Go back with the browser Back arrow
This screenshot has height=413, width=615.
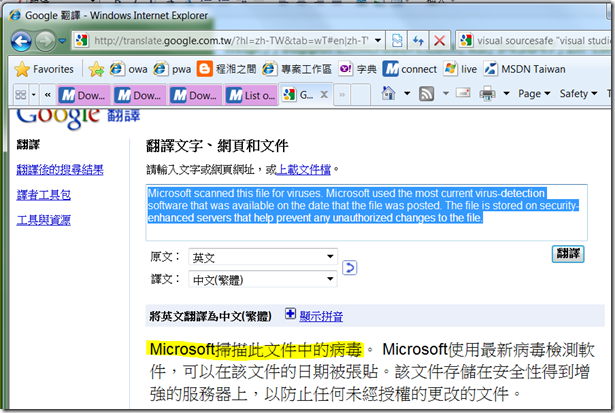(21, 41)
